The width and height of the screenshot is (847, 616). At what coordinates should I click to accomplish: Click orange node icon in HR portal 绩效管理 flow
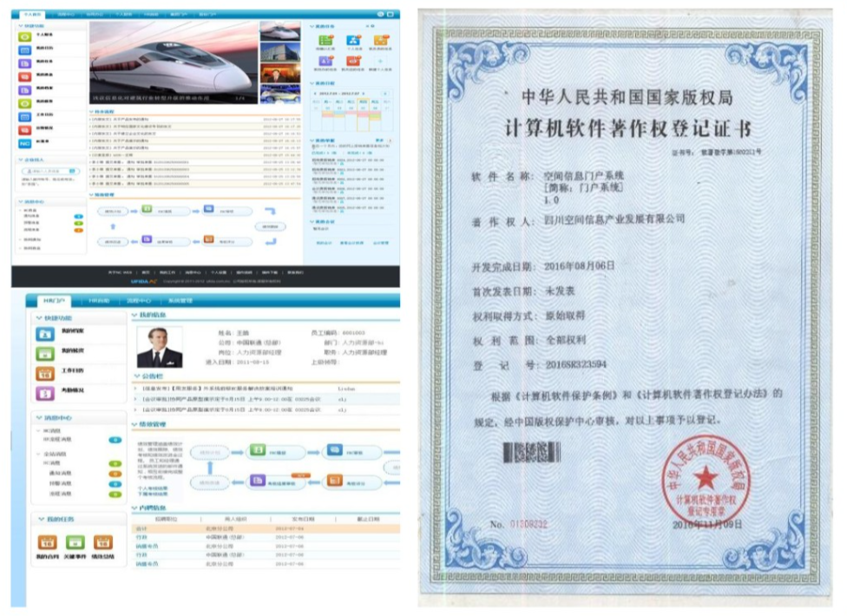335,480
